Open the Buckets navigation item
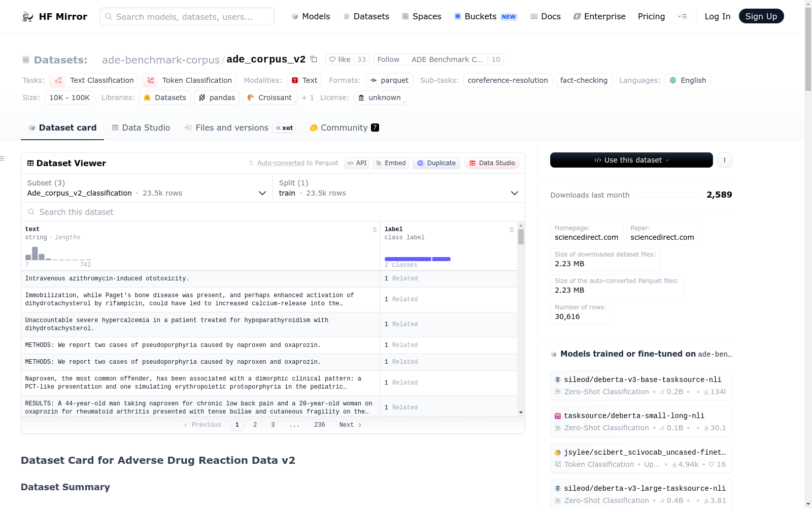The width and height of the screenshot is (812, 508). click(485, 17)
